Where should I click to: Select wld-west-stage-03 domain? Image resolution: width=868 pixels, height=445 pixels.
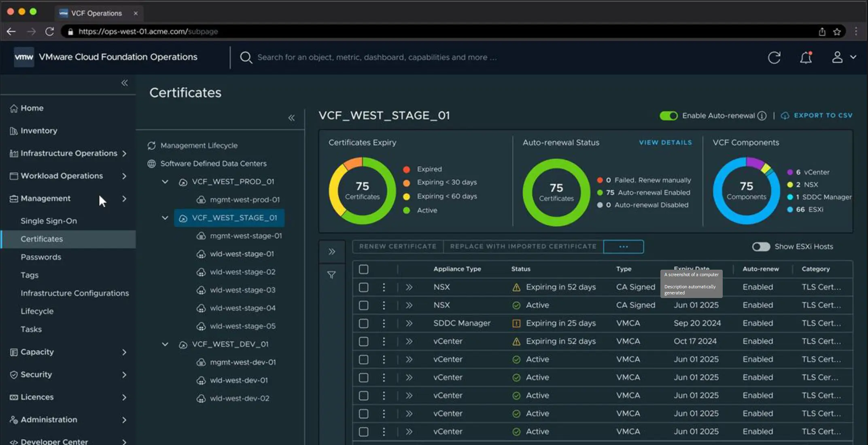coord(236,290)
